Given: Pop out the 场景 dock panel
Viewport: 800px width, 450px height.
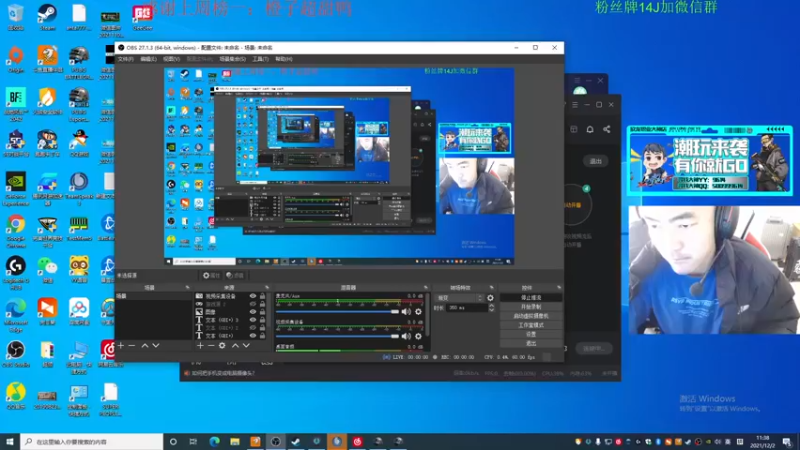Looking at the screenshot, I should click(x=187, y=288).
